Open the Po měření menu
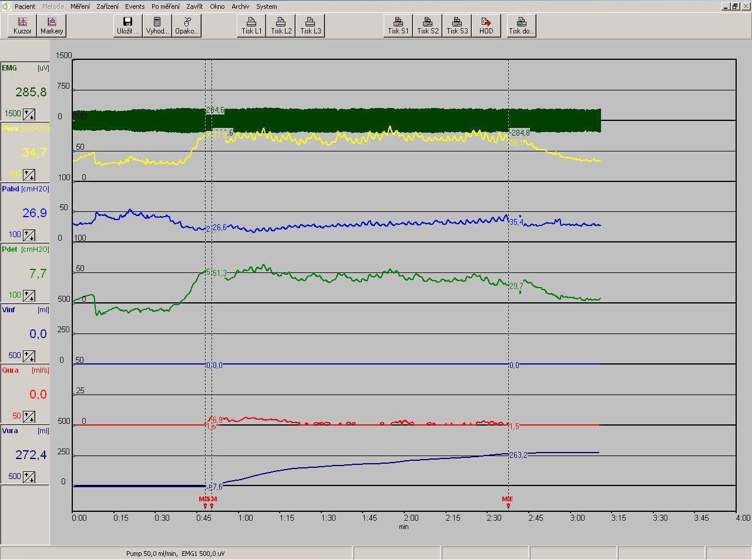 tap(166, 6)
